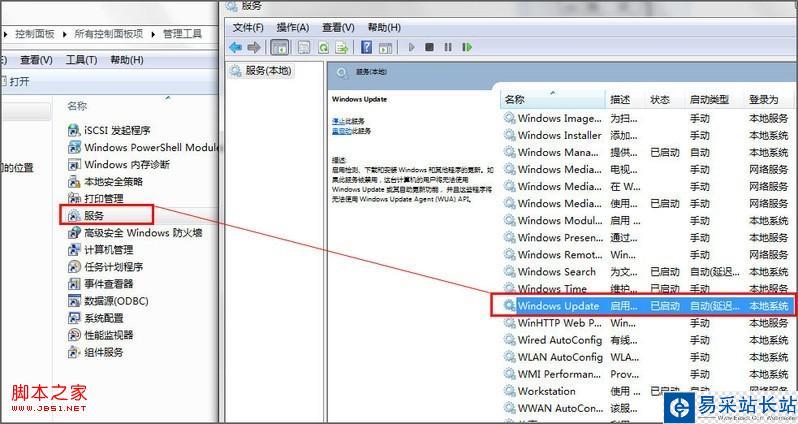Select Windows 内存诊断 shortcut
The width and height of the screenshot is (798, 424).
click(119, 164)
